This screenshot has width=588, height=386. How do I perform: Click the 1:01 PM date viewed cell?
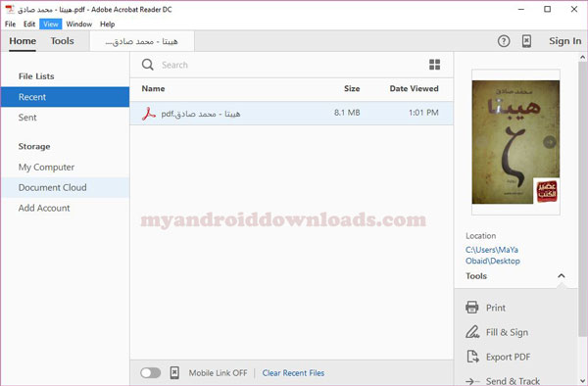pyautogui.click(x=423, y=113)
